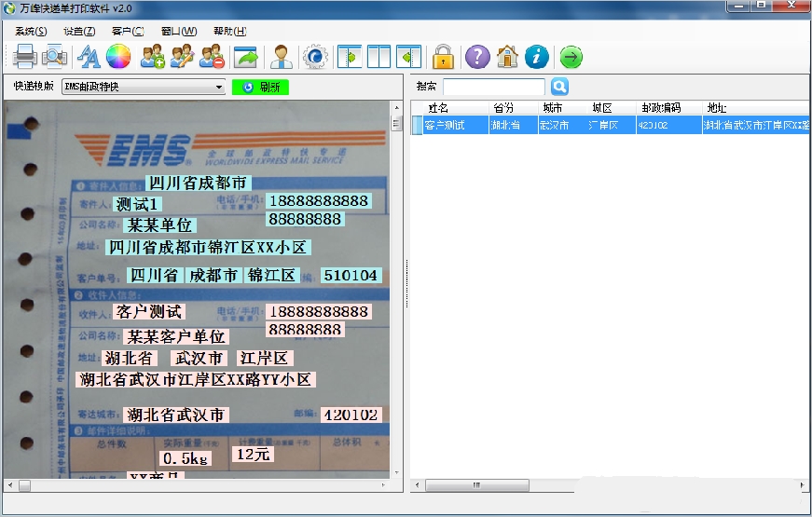Click the delete customer icon
This screenshot has width=812, height=517.
(213, 57)
